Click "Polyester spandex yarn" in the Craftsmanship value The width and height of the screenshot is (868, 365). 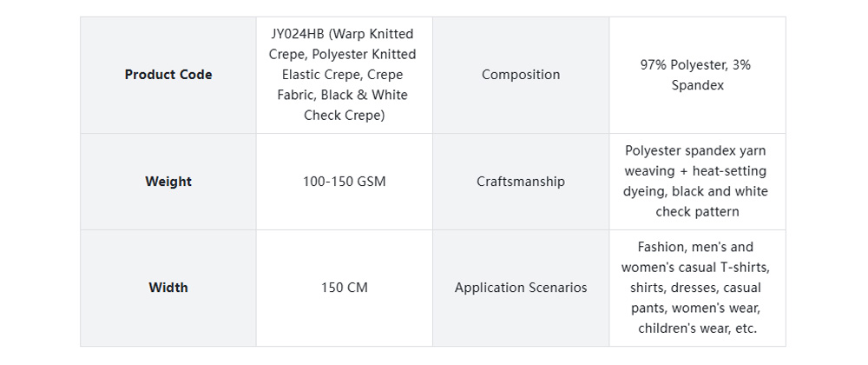click(x=696, y=151)
